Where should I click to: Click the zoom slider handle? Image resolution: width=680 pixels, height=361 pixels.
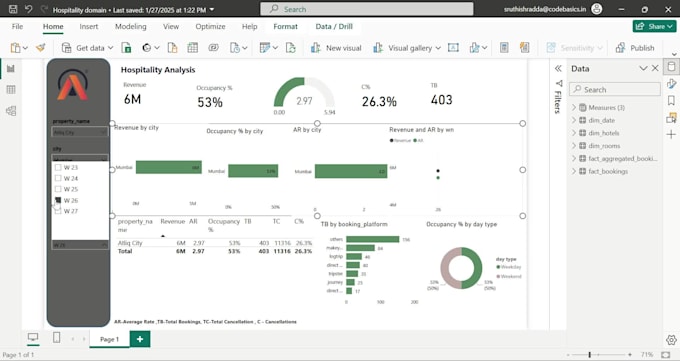(x=589, y=355)
